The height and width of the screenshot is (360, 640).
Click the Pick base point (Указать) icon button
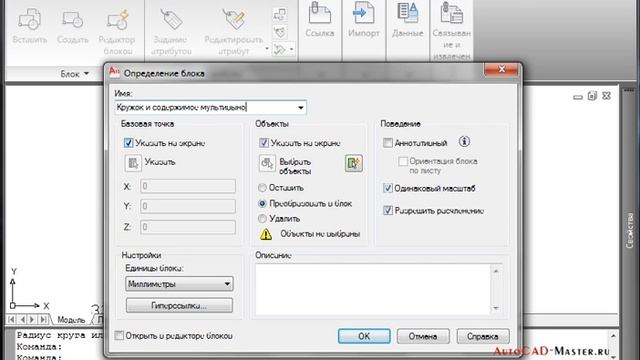(x=133, y=163)
